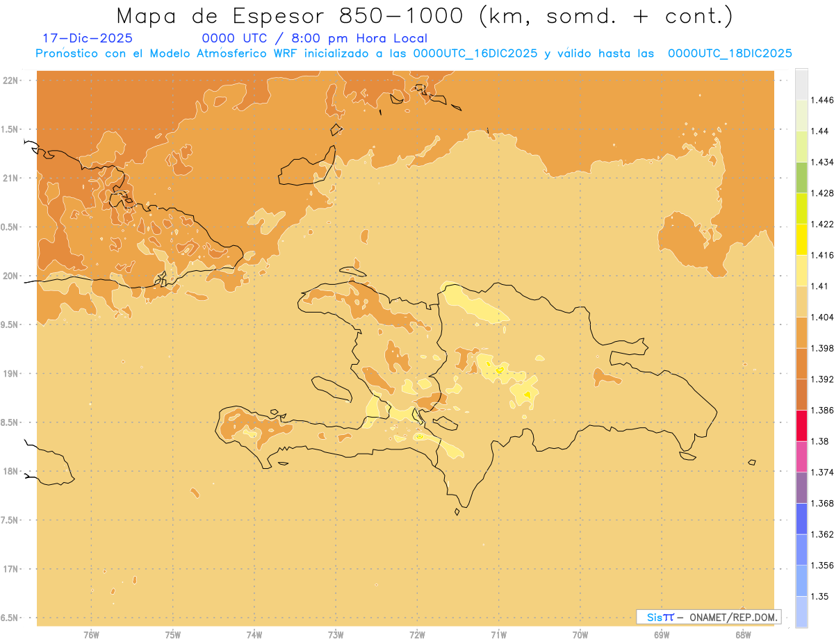Viewport: 834px width, 644px height.
Task: Click the "19N" latitude label
Action: pos(10,374)
